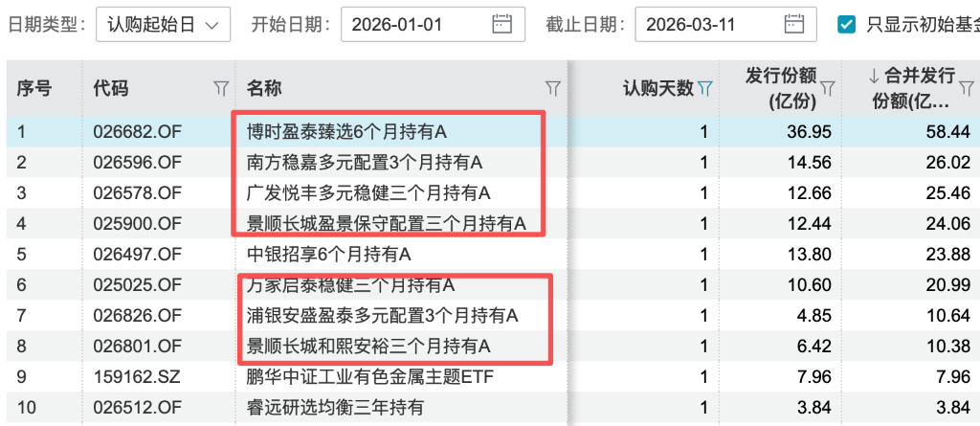Click code 026596.OF
Viewport: 980px width, 426px height.
tap(138, 163)
